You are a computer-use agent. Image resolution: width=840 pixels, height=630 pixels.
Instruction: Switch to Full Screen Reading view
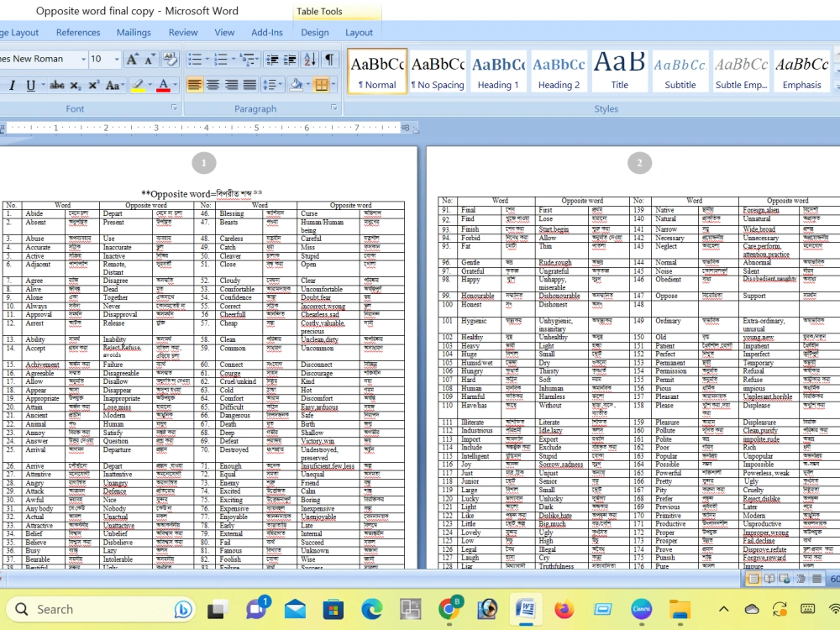click(x=769, y=579)
